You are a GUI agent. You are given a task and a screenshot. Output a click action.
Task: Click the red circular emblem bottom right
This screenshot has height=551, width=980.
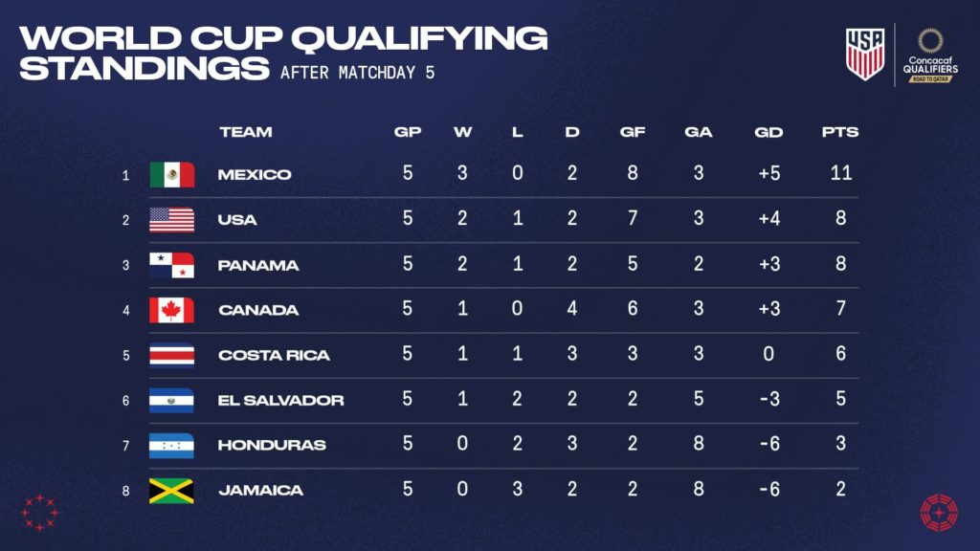point(939,513)
